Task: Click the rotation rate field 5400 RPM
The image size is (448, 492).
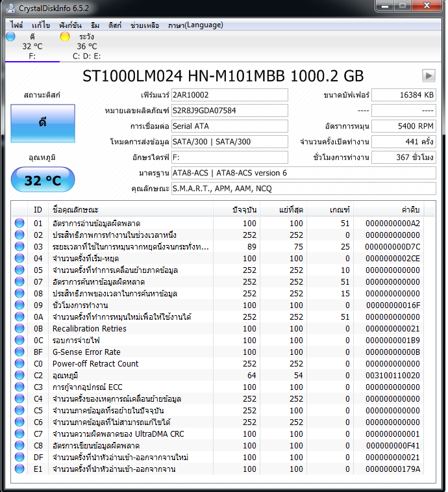Action: pos(404,126)
